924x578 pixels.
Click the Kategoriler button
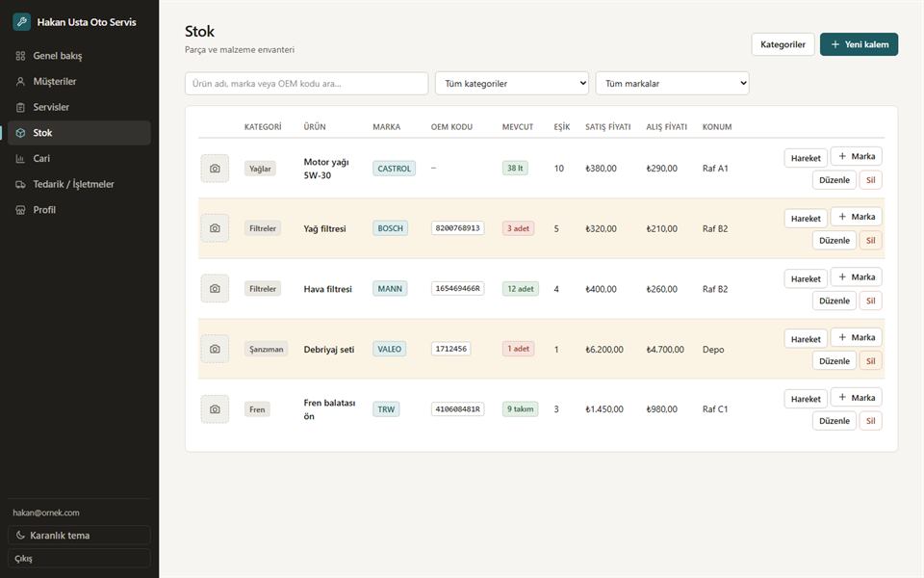pos(783,44)
